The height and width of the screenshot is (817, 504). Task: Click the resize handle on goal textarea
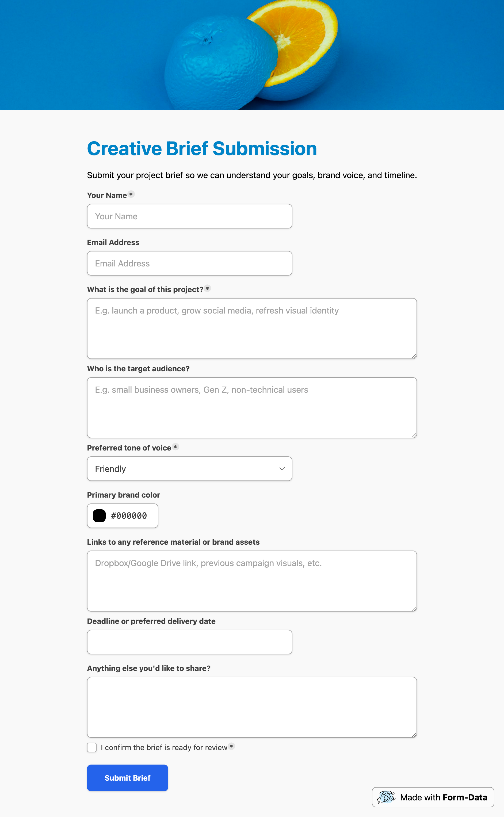tap(414, 355)
